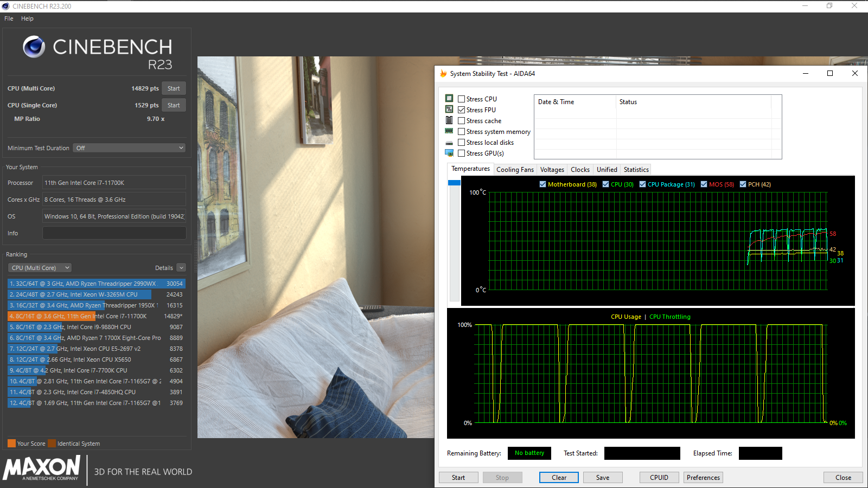
Task: Click the Cinebench logo sphere icon
Action: point(34,47)
